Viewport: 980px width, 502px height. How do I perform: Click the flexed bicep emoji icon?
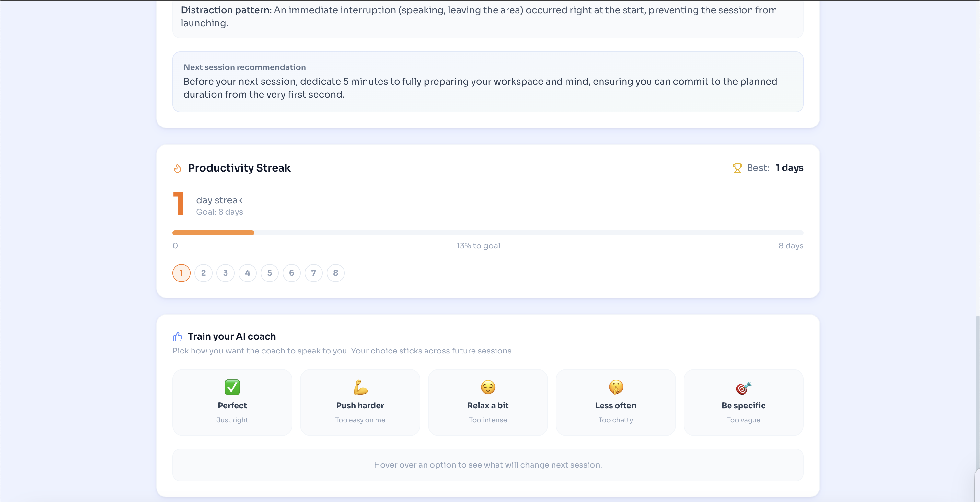(360, 387)
